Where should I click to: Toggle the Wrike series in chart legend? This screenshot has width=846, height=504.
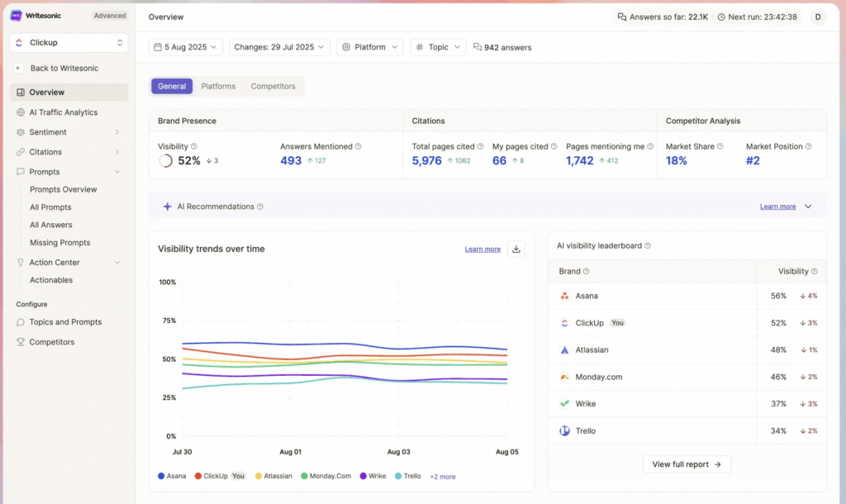click(372, 477)
